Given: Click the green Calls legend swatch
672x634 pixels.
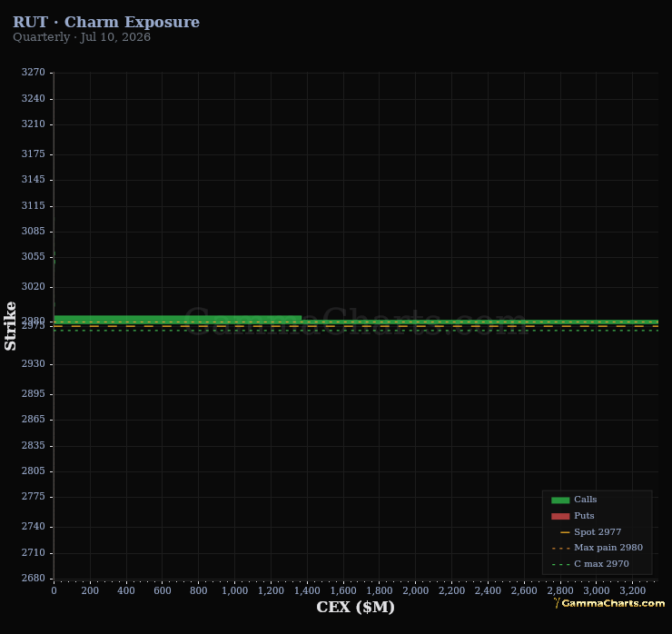Looking at the screenshot, I should click(560, 500).
